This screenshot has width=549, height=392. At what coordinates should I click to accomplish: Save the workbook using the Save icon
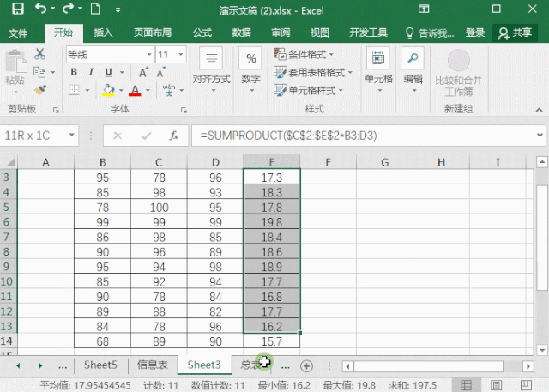coord(17,9)
